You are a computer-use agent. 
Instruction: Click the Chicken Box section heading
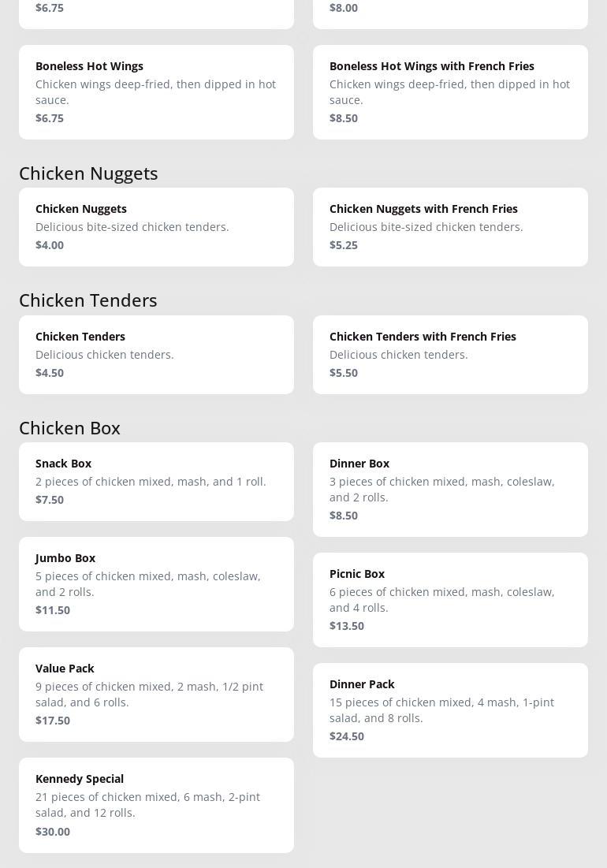click(69, 428)
